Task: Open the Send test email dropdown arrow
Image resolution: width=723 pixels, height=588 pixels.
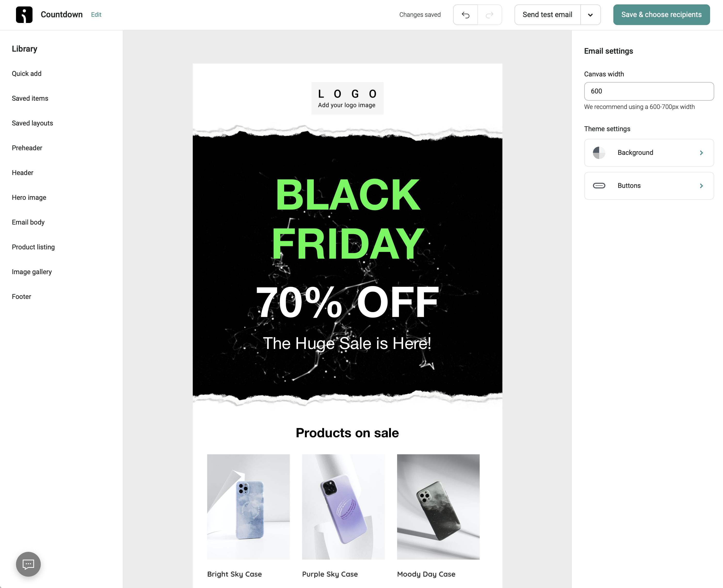Action: 590,15
